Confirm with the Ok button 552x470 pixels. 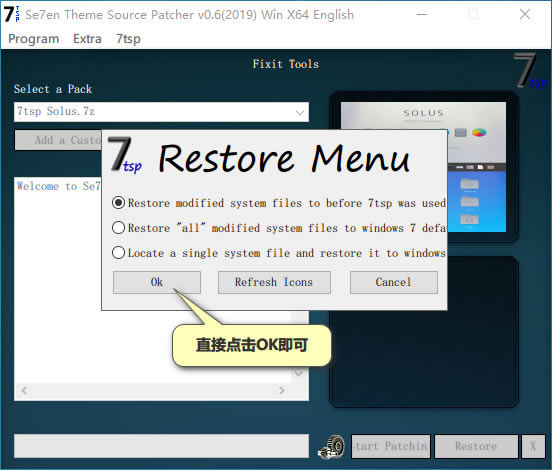pos(157,282)
